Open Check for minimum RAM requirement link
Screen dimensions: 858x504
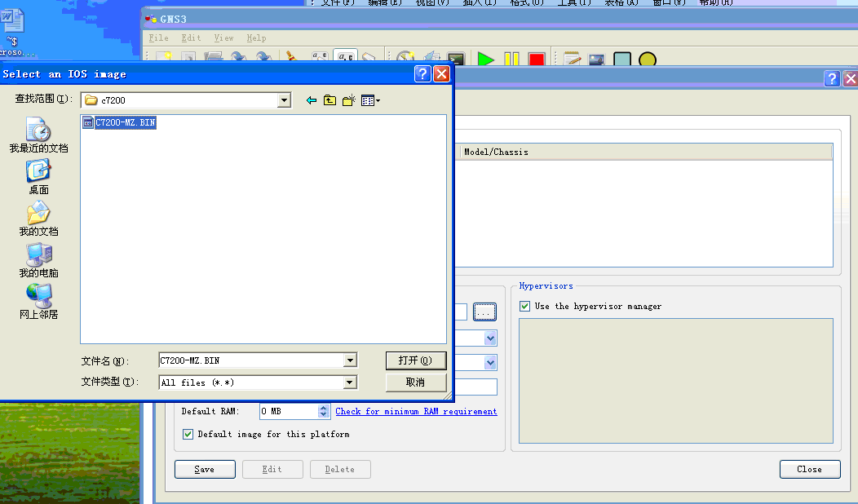[416, 411]
